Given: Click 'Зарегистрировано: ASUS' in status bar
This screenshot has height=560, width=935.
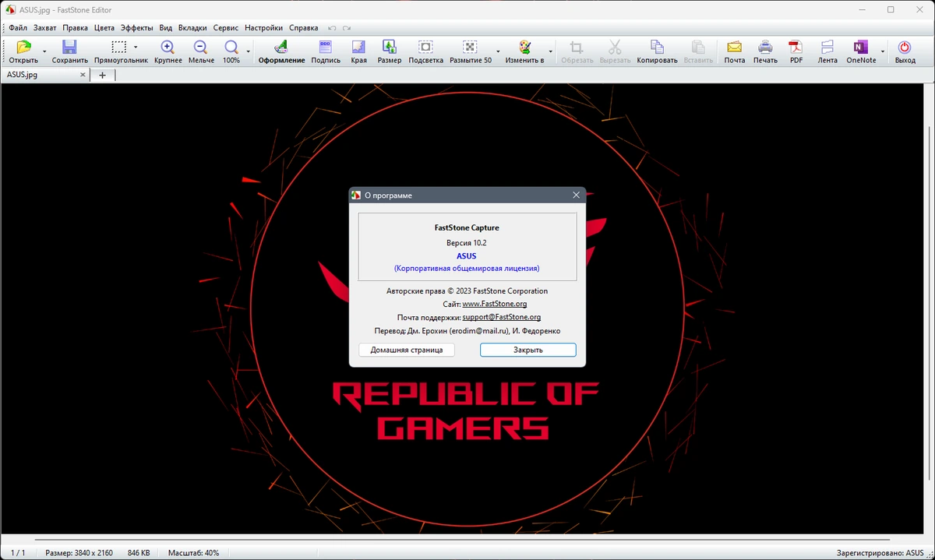Looking at the screenshot, I should [880, 553].
